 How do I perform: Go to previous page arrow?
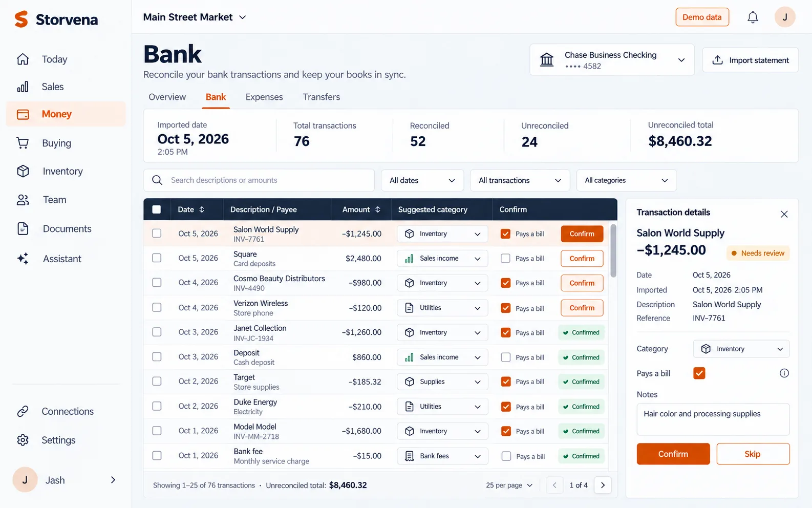tap(554, 485)
